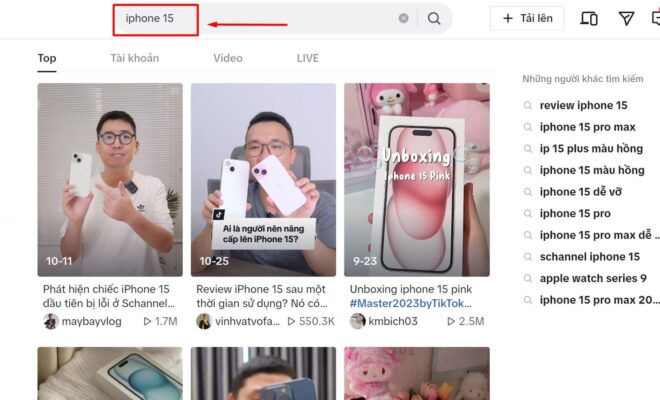Select suggestion 'iphone 15 màu hồng'
The image size is (660, 400).
tap(592, 170)
